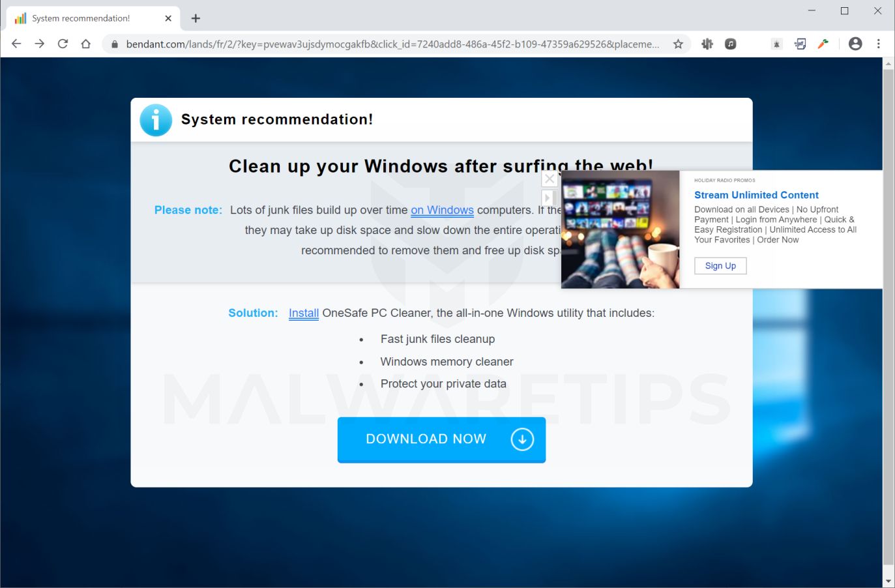
Task: Go forward to the next page
Action: click(40, 44)
